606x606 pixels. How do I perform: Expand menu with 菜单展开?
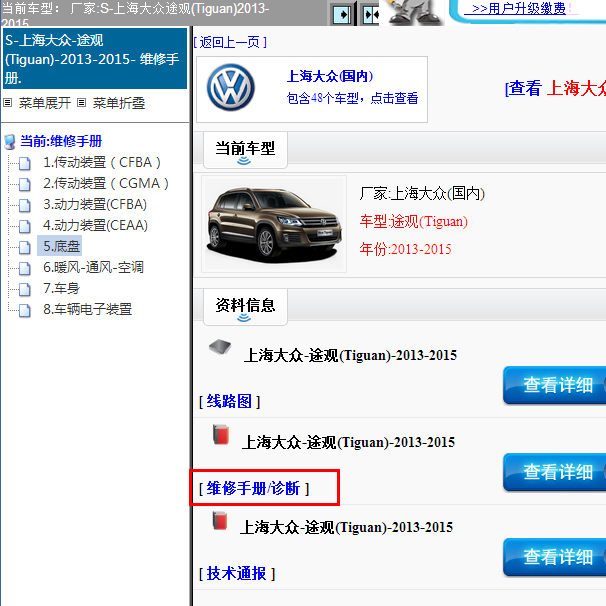point(44,103)
